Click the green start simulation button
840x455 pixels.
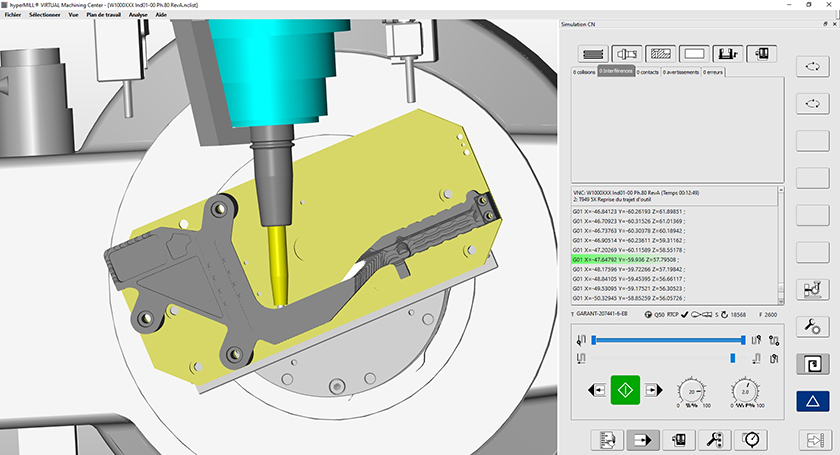625,389
